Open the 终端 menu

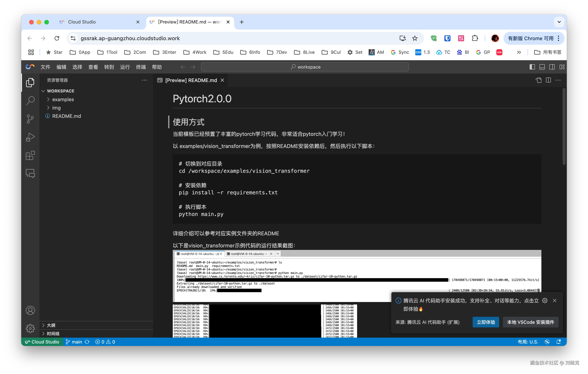tap(141, 67)
